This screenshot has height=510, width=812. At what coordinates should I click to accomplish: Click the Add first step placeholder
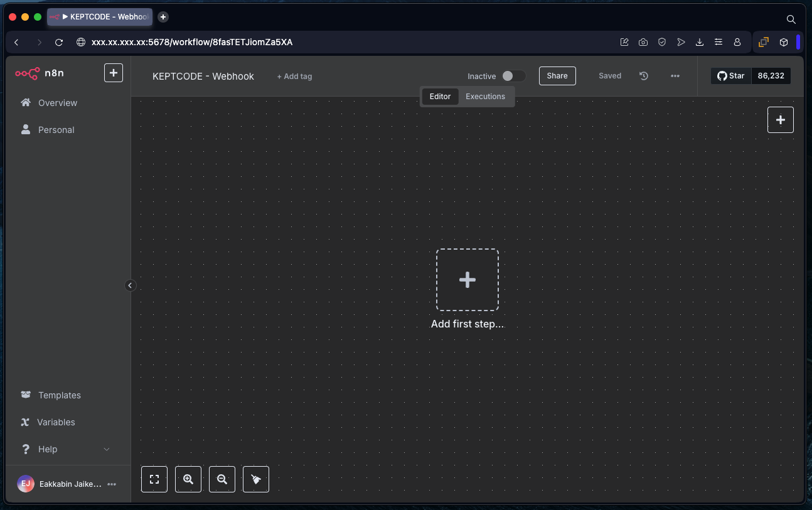[467, 280]
